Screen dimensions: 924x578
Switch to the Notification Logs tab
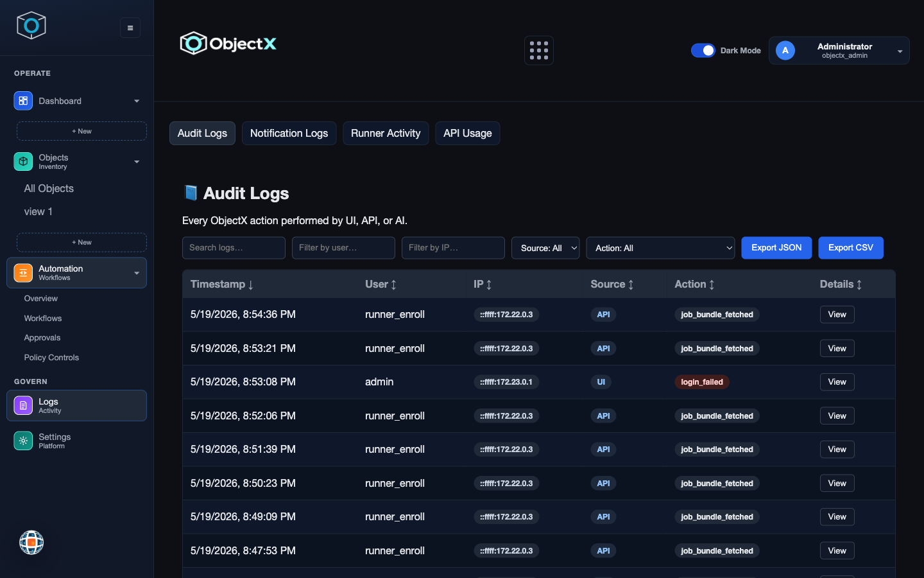click(x=289, y=134)
